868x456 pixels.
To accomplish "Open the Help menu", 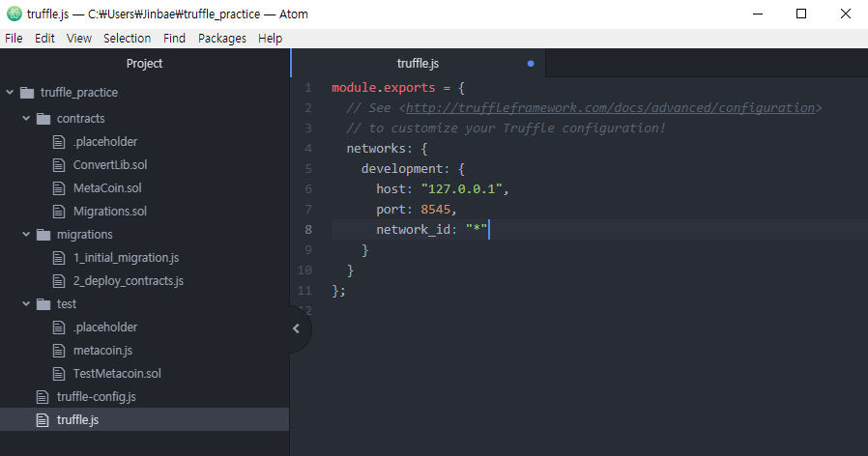I will tap(270, 39).
